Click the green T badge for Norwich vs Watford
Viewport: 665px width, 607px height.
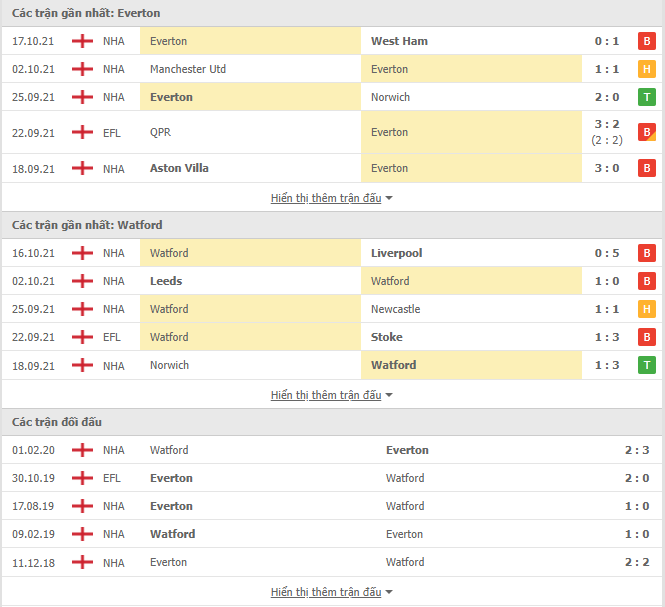[646, 365]
